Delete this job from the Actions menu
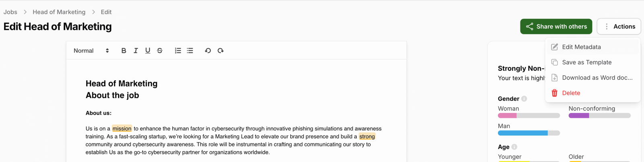Image resolution: width=644 pixels, height=162 pixels. tap(571, 93)
